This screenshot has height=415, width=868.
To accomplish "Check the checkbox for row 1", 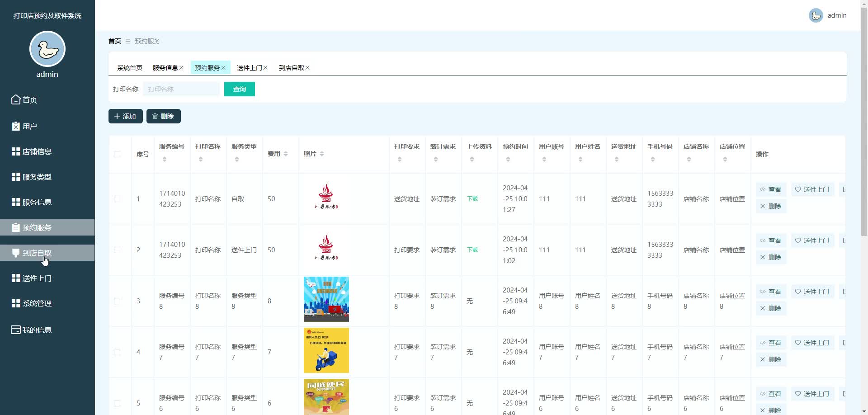I will 117,199.
